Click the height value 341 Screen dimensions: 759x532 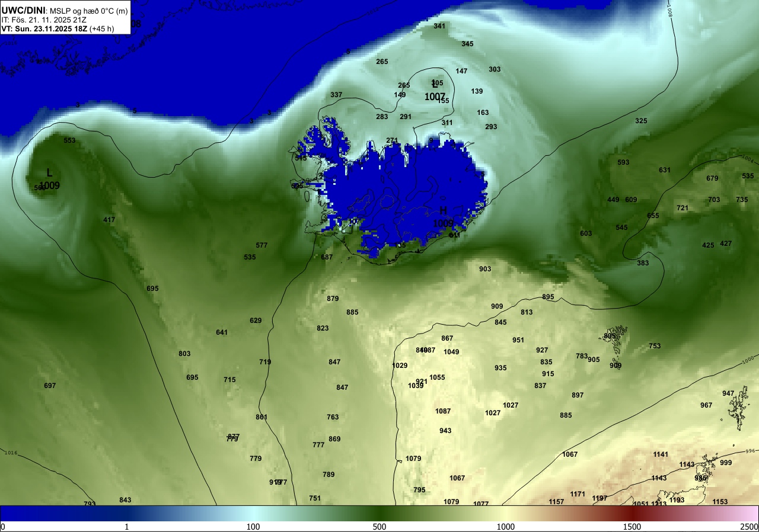tap(439, 26)
